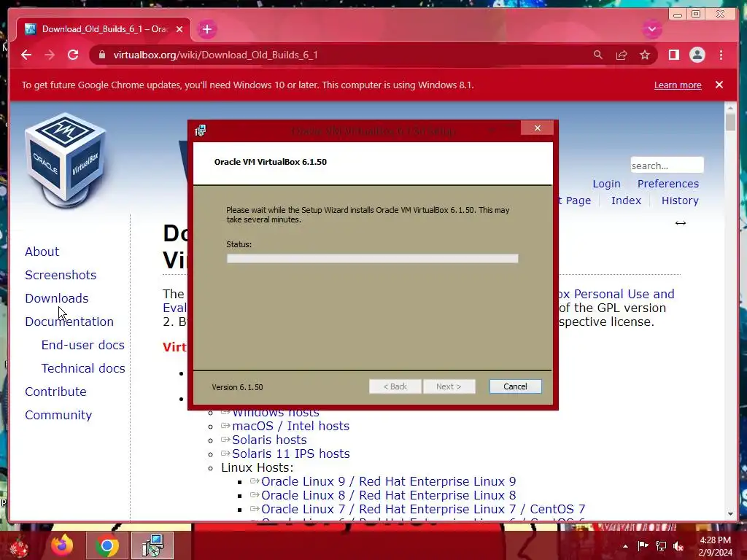The width and height of the screenshot is (747, 560).
Task: Show hidden system tray icons
Action: click(625, 546)
